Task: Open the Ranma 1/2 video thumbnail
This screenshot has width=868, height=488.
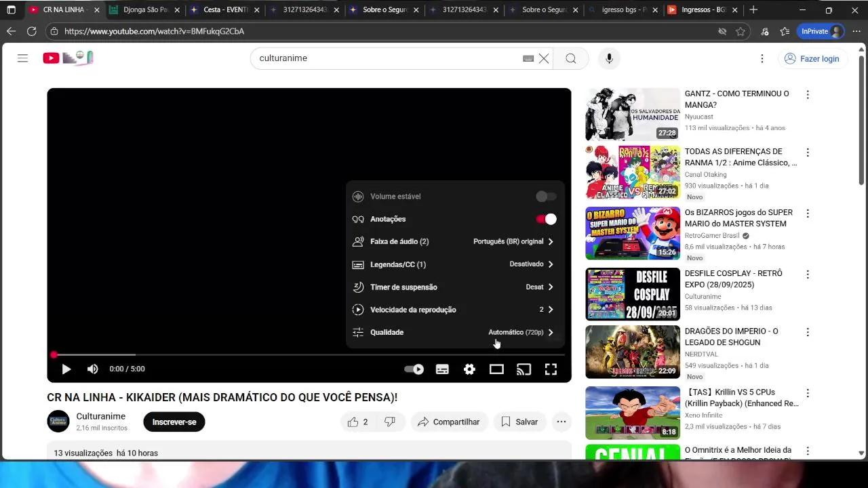Action: coord(633,172)
